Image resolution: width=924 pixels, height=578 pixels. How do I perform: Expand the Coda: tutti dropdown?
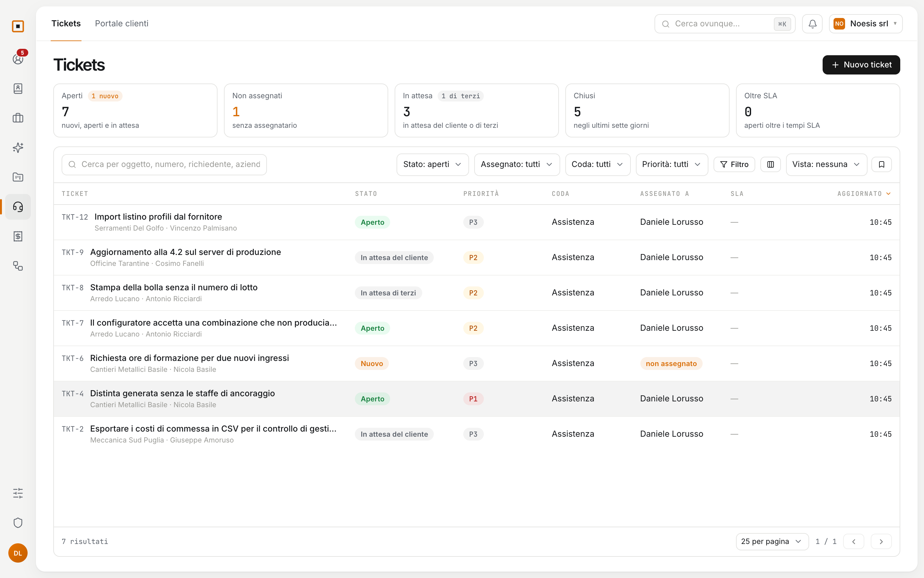(597, 164)
